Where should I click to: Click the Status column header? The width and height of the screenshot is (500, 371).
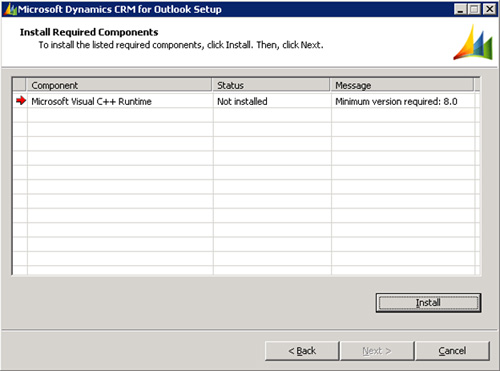(271, 85)
